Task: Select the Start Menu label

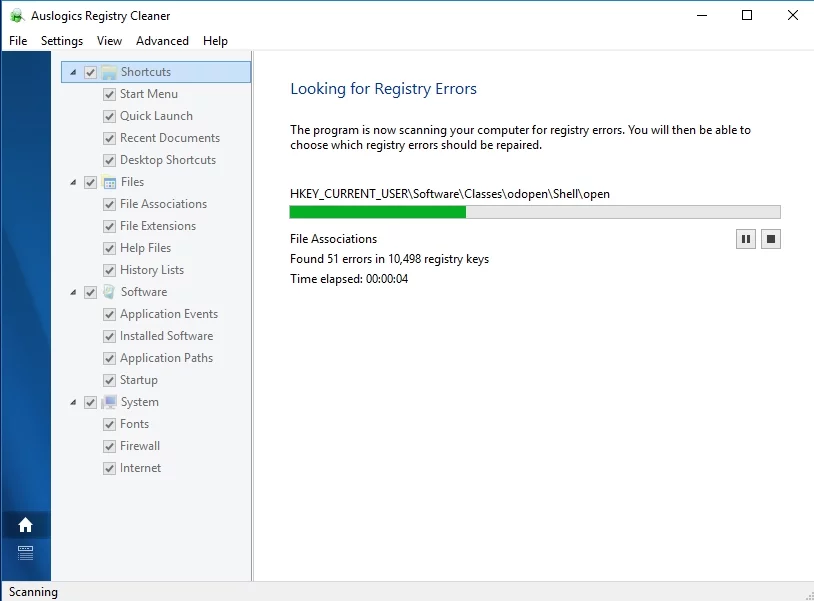Action: pyautogui.click(x=149, y=94)
